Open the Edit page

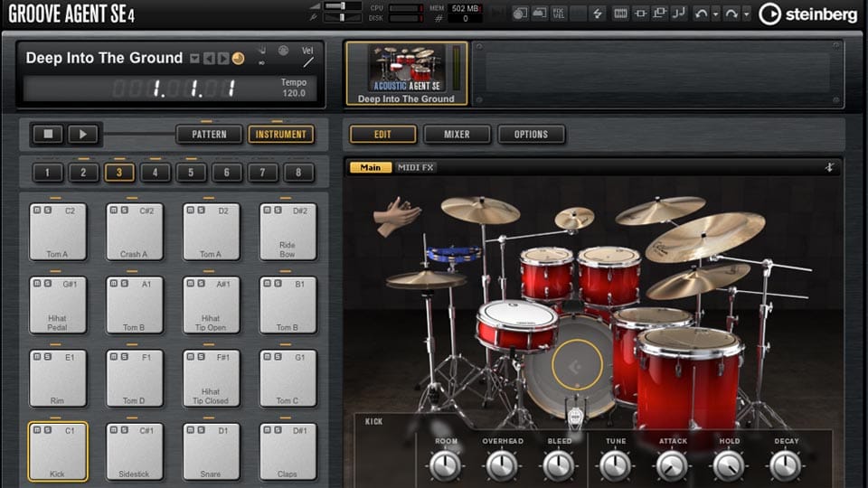click(382, 134)
